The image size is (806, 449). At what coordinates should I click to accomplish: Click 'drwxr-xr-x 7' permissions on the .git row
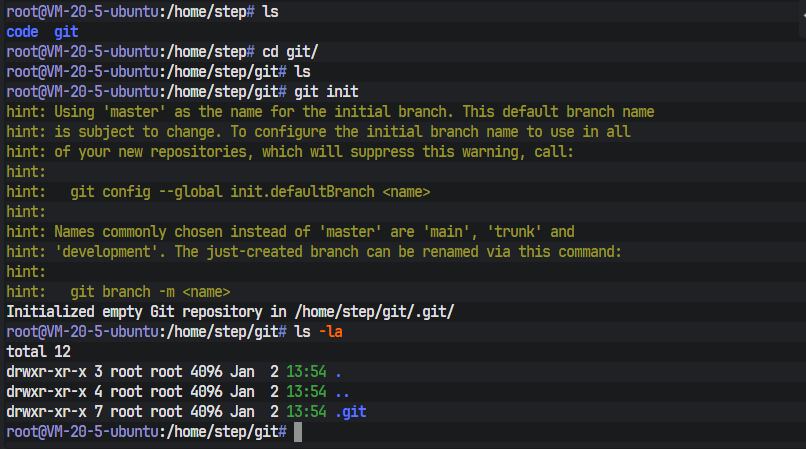(54, 412)
